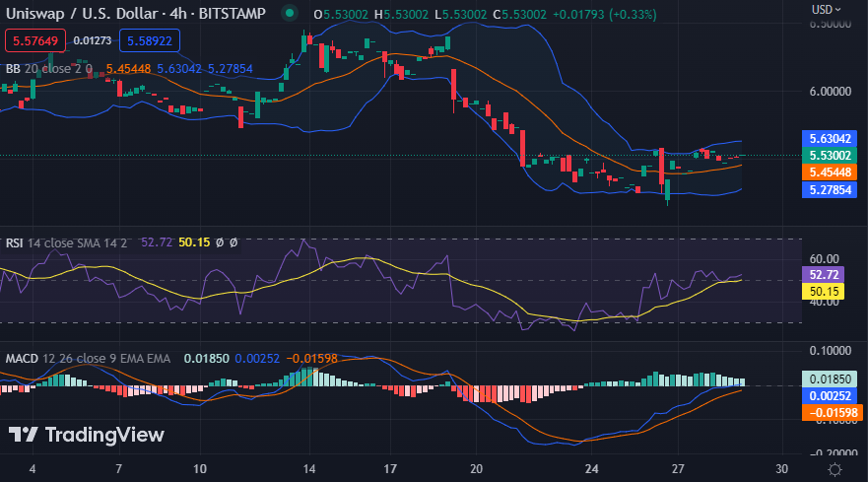
Task: Click the high price H5.53002 value
Action: click(401, 15)
